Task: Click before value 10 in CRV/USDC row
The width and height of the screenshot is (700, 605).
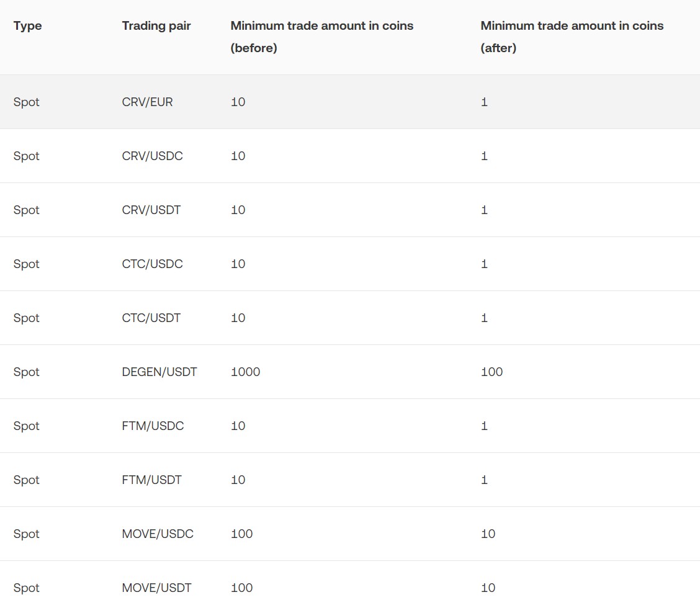Action: tap(238, 156)
